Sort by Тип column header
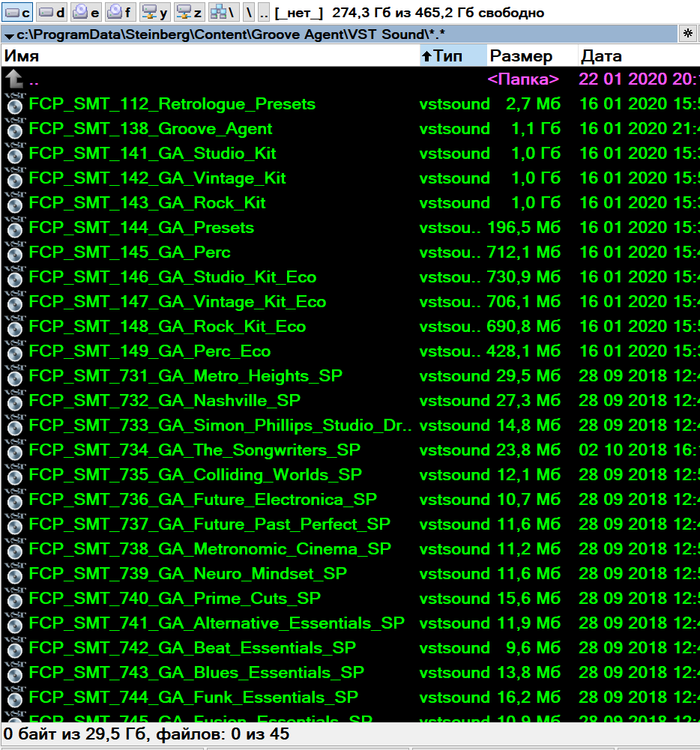The image size is (700, 750). pyautogui.click(x=453, y=56)
